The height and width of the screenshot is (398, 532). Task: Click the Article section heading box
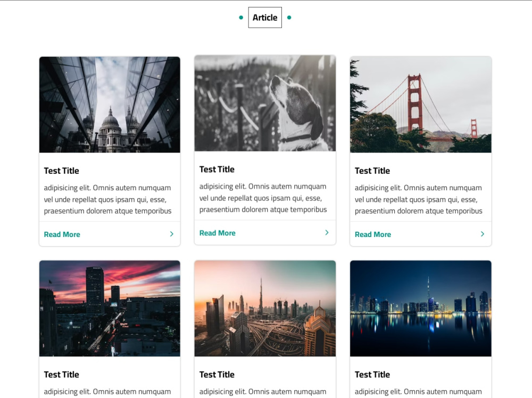click(265, 18)
